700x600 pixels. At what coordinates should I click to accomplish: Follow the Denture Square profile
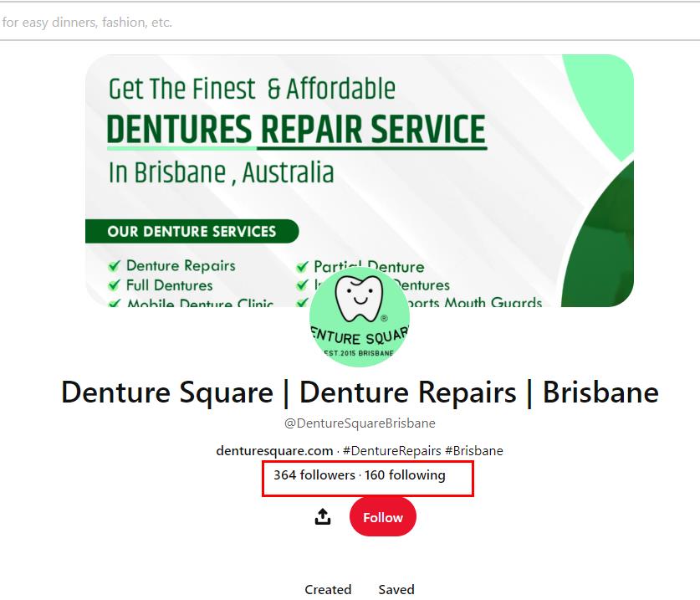tap(382, 517)
